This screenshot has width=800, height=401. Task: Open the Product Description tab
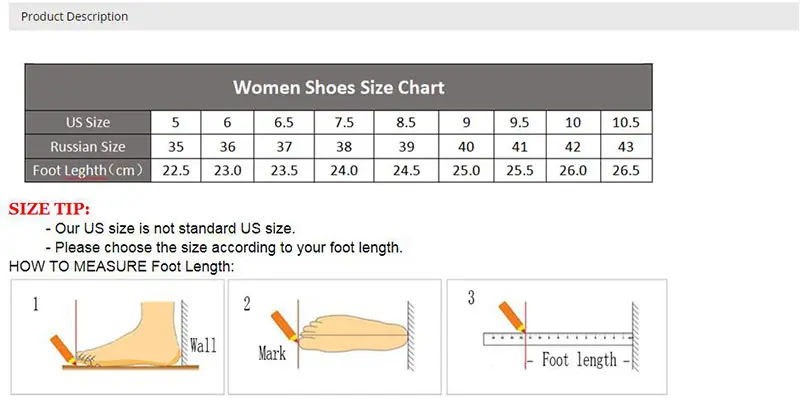click(x=74, y=17)
